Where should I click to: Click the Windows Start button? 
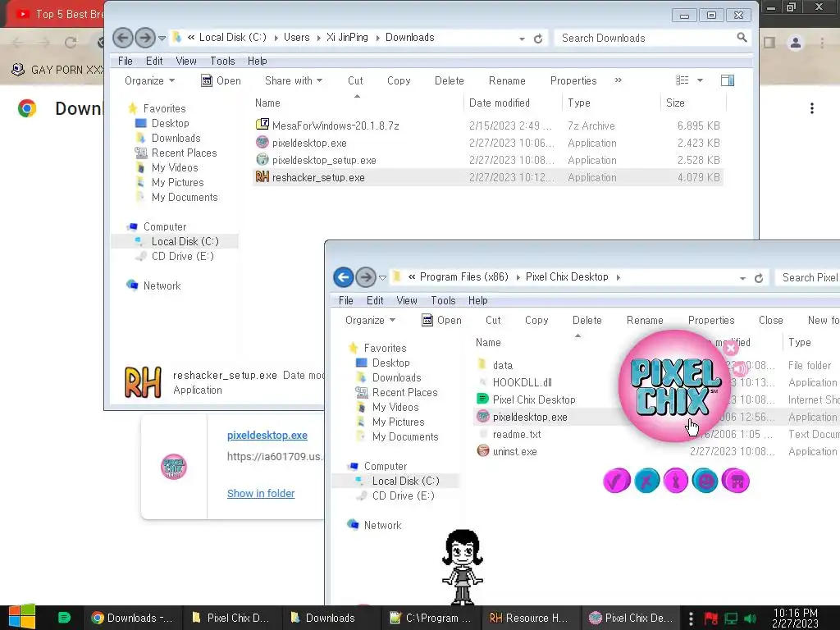tap(22, 617)
